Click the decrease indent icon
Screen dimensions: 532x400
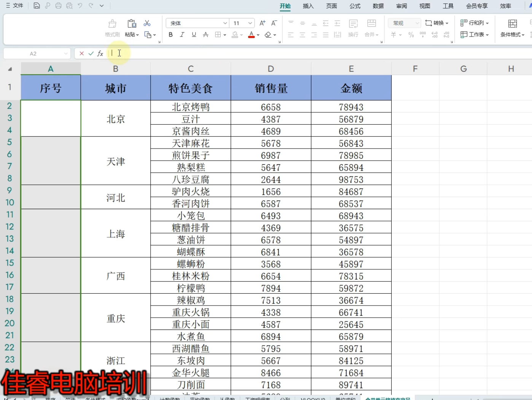(x=326, y=23)
